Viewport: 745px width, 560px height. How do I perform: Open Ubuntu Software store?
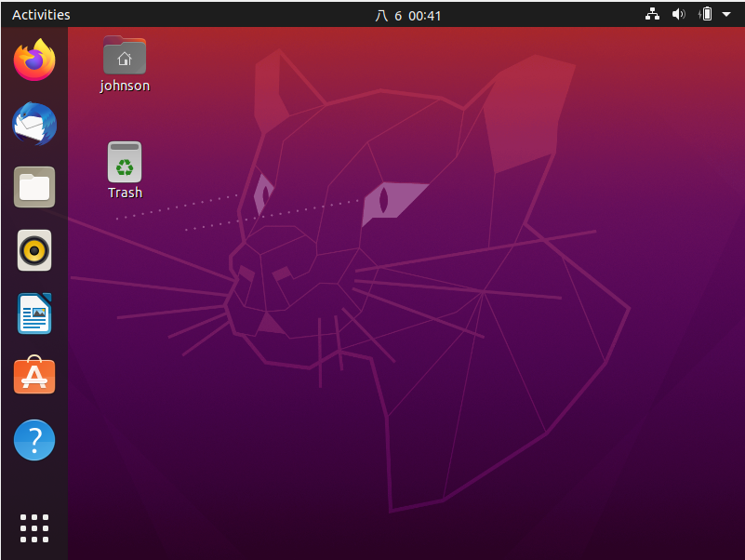pos(34,376)
